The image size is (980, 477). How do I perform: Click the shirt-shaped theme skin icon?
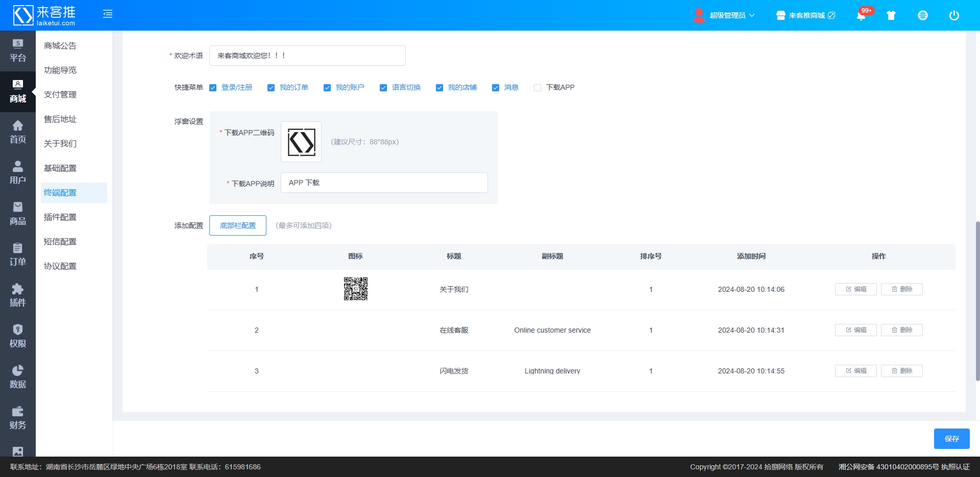[x=891, y=15]
